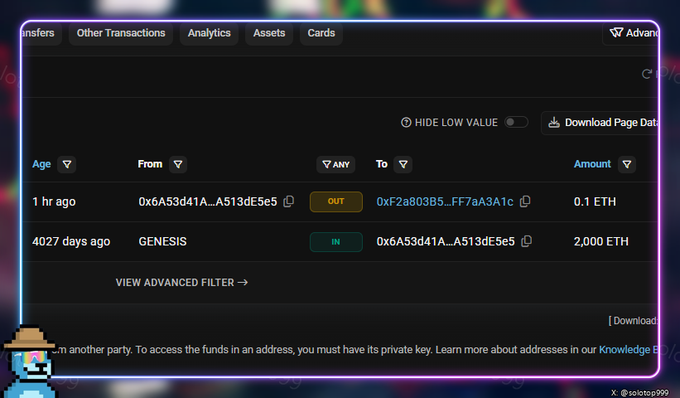Viewport: 680px width, 398px height.
Task: Copy From address in 1 hr ago row
Action: click(x=288, y=201)
